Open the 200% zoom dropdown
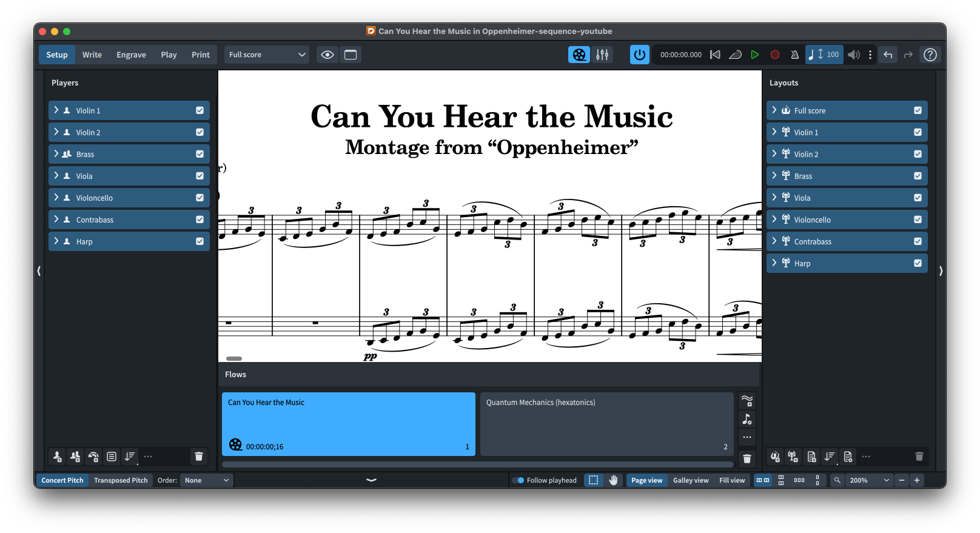This screenshot has height=533, width=980. 870,480
